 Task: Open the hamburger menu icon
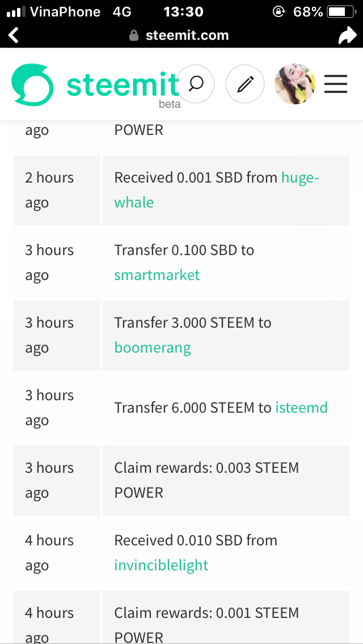336,84
